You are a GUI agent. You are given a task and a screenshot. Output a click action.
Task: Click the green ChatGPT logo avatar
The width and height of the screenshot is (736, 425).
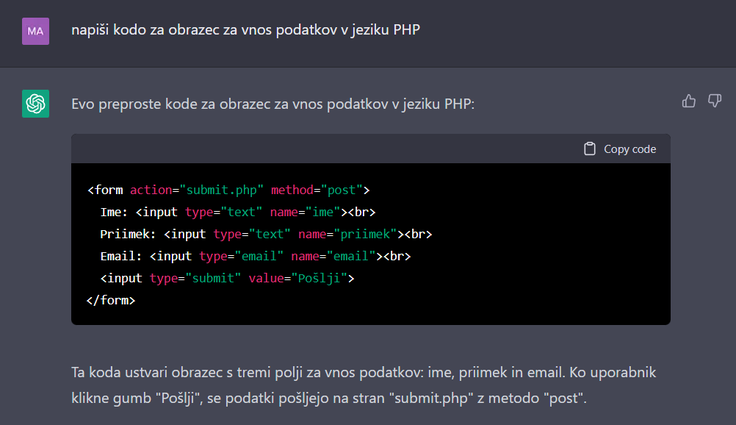click(x=36, y=104)
